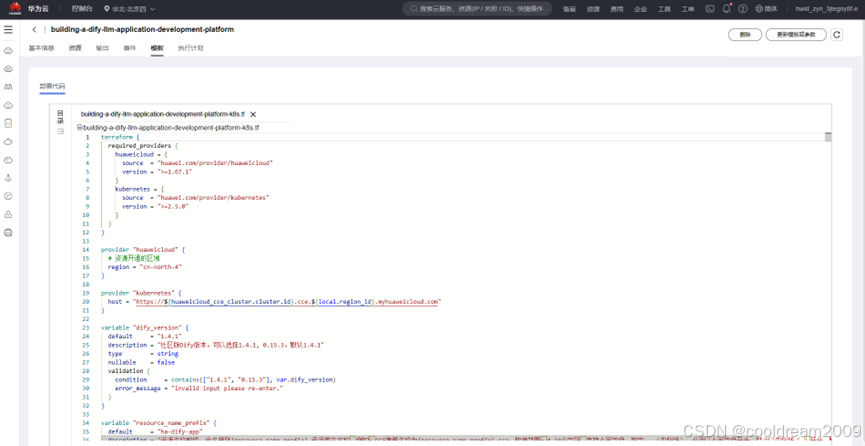Open the 资源 item in top bar
The image size is (865, 446).
coord(593,9)
